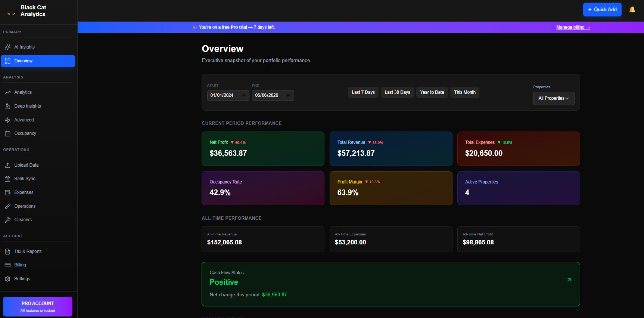Viewport: 644px width, 318px height.
Task: Open the Upload Data page
Action: click(38, 165)
